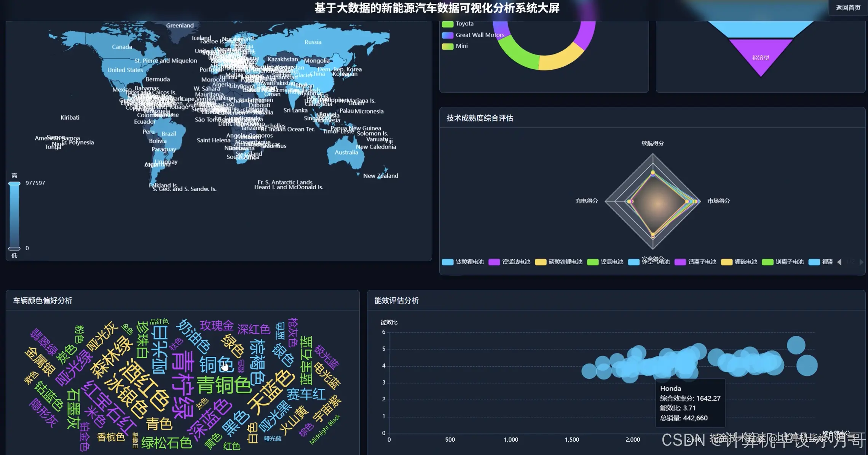Click the 钛酸锂电池 legend swatch

(448, 262)
